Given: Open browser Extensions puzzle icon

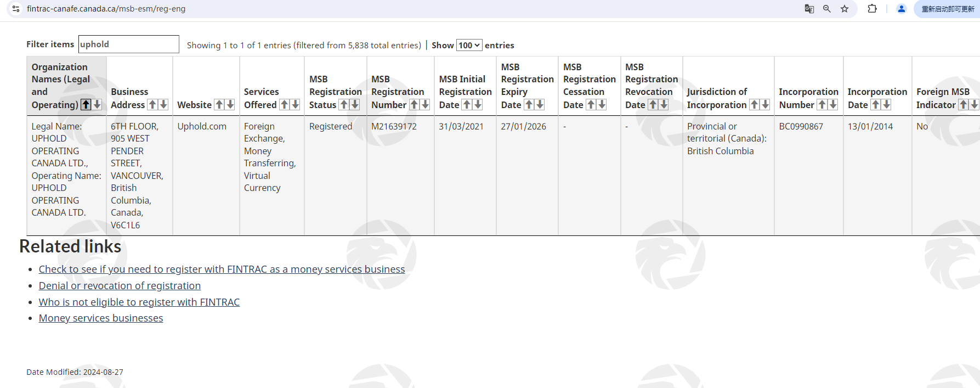Looking at the screenshot, I should pos(872,9).
